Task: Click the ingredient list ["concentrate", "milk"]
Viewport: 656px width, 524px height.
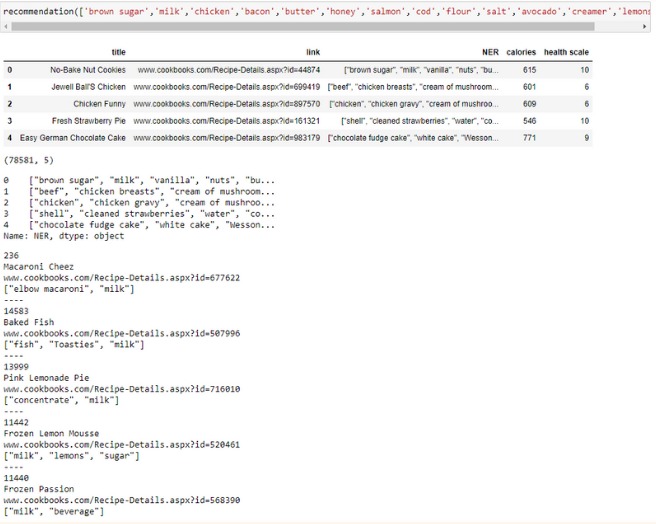Action: (61, 400)
